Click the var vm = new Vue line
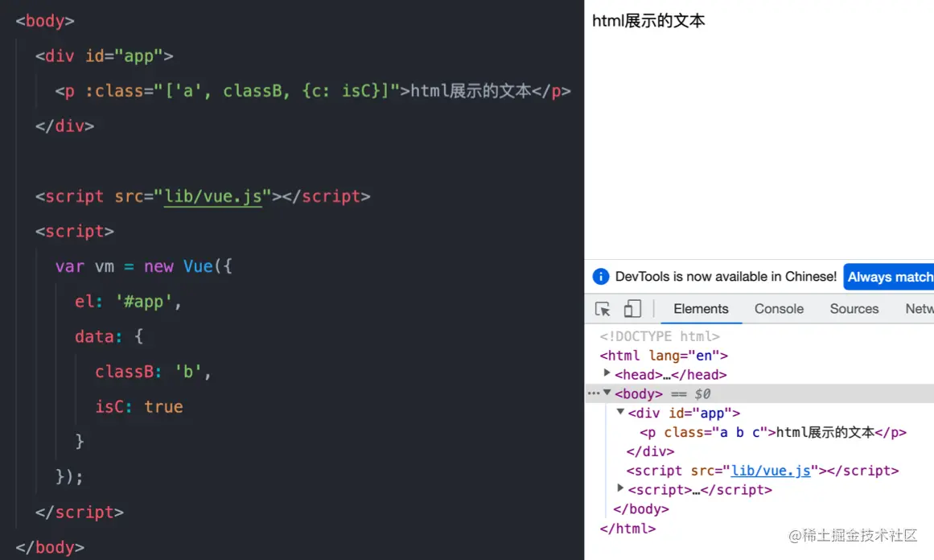The width and height of the screenshot is (934, 560). pyautogui.click(x=143, y=266)
